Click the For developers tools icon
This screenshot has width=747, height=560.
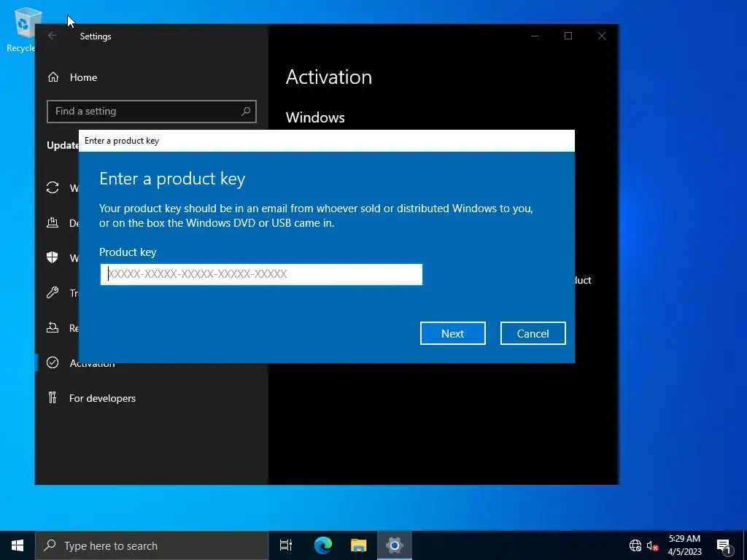[x=53, y=397]
